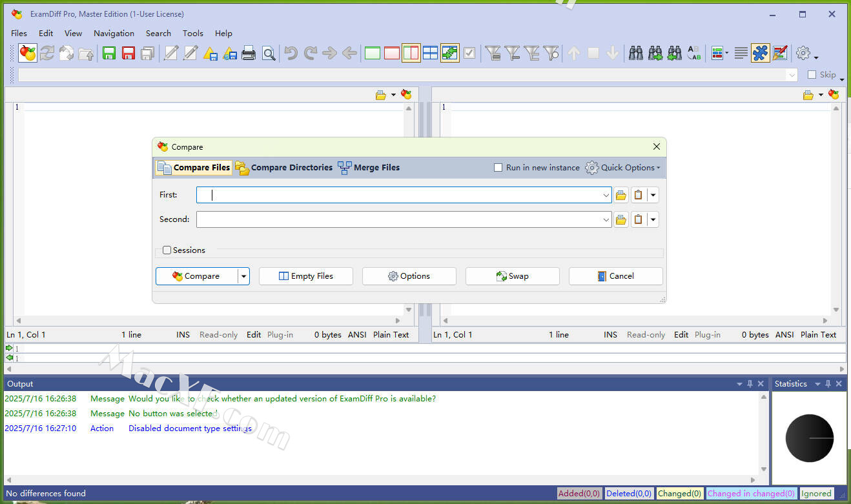Click the Swap button

[x=513, y=276]
